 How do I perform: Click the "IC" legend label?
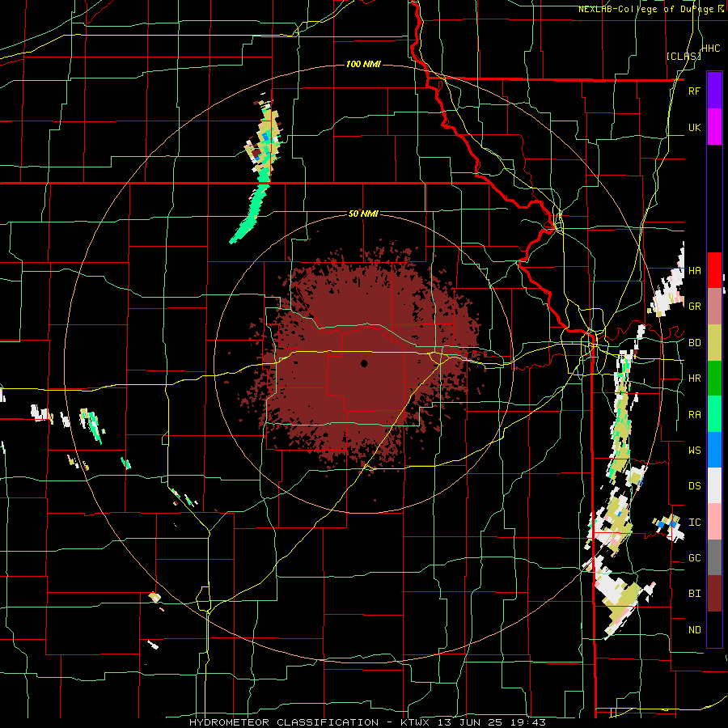click(x=694, y=523)
